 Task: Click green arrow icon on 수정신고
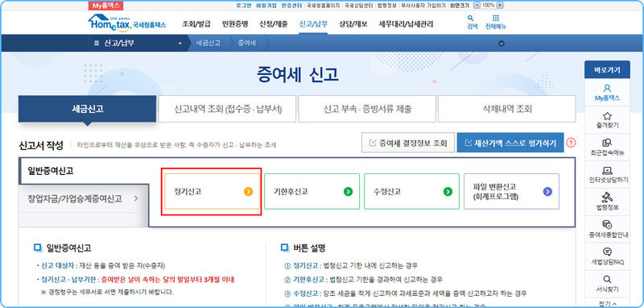(x=448, y=191)
